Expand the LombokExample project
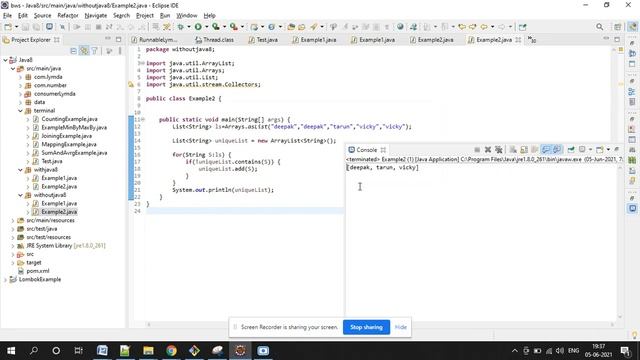The height and width of the screenshot is (360, 640). click(5, 280)
